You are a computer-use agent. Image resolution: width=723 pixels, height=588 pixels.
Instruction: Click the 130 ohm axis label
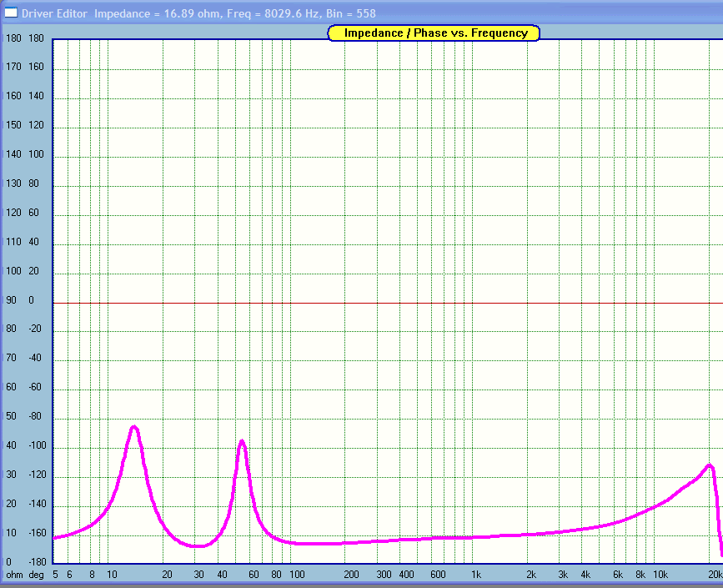point(13,183)
